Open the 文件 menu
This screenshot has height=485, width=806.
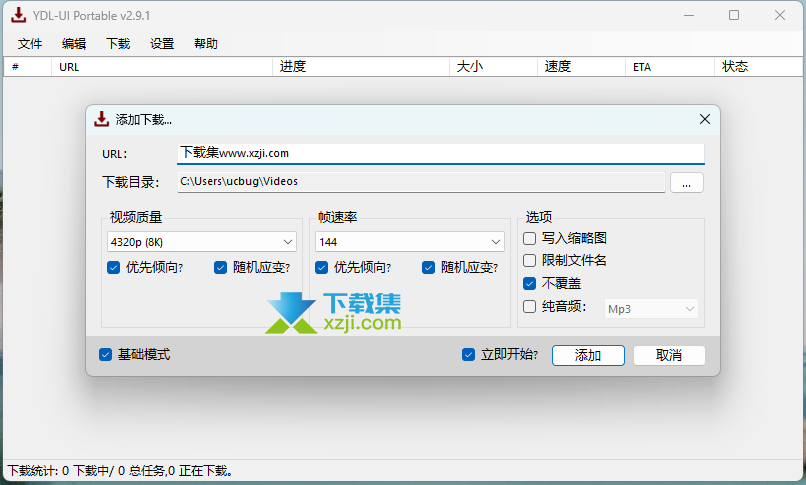[30, 44]
